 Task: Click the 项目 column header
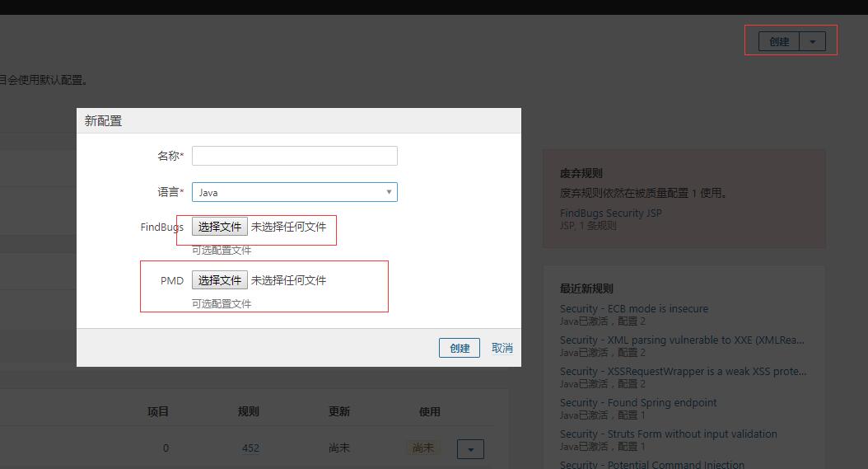click(x=158, y=411)
